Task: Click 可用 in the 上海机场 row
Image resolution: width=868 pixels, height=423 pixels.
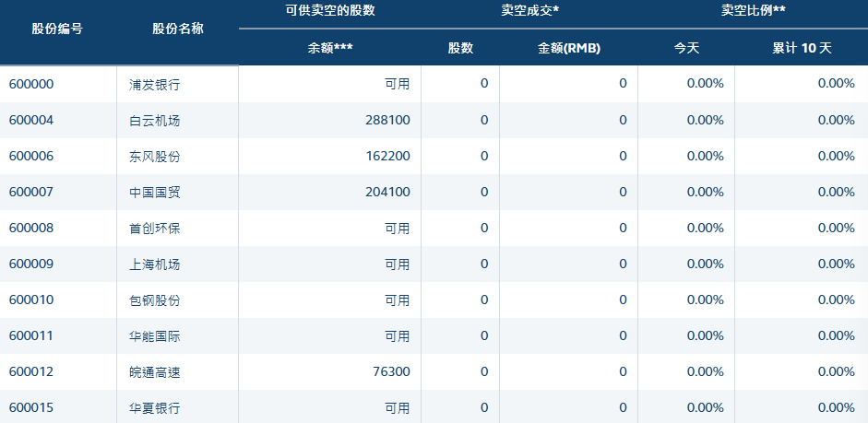Action: [x=398, y=264]
